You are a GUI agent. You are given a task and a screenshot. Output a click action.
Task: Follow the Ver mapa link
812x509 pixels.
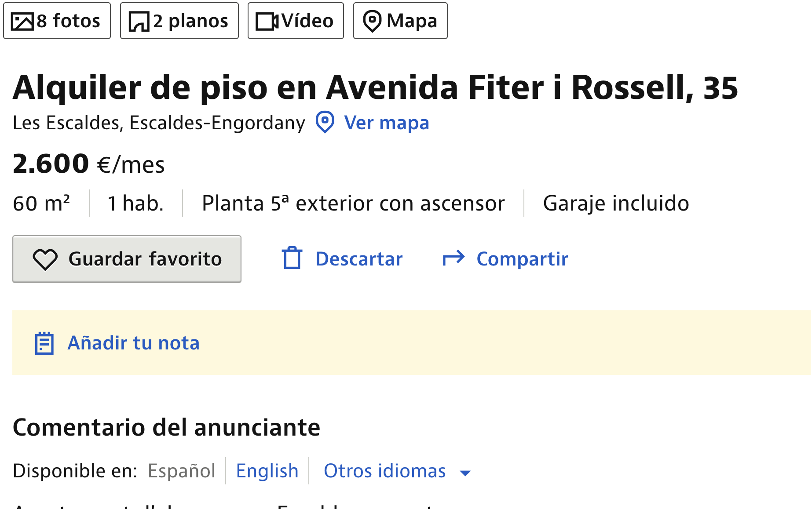coord(386,123)
